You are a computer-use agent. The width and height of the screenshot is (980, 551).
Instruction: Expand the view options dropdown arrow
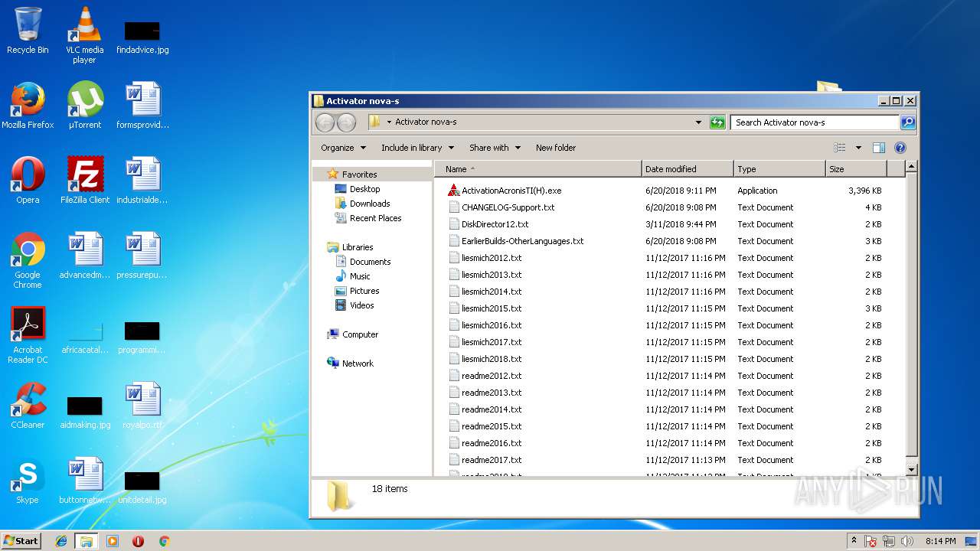(x=858, y=148)
